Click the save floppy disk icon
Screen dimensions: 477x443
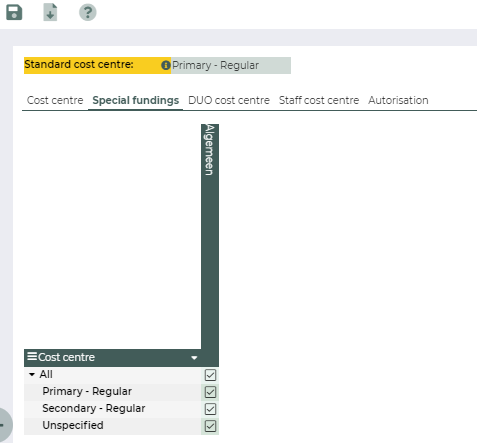pos(14,12)
